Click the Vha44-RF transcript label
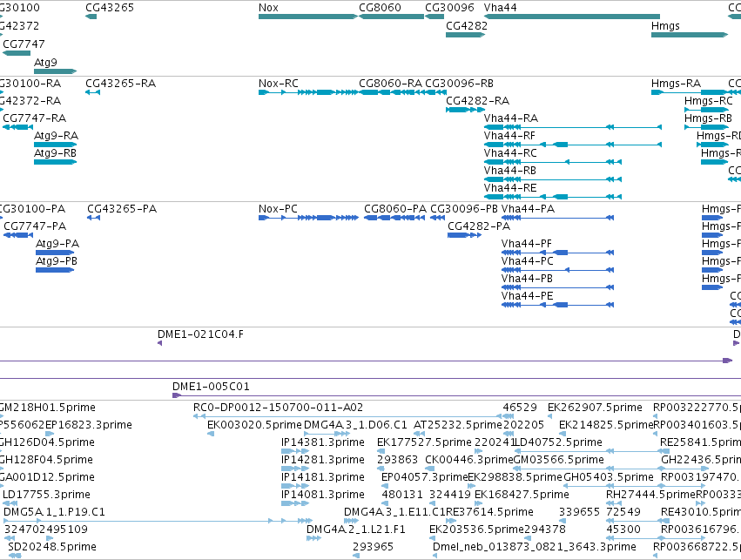 click(509, 136)
